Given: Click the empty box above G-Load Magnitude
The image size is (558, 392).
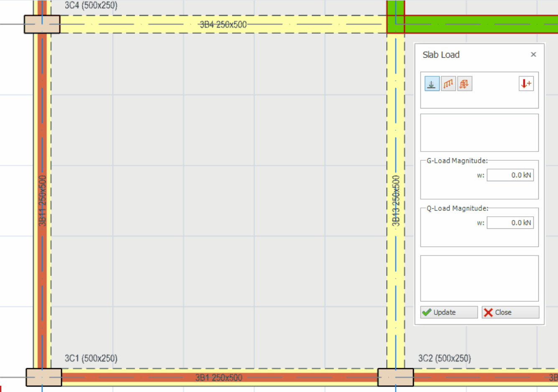Looking at the screenshot, I should pyautogui.click(x=479, y=133).
